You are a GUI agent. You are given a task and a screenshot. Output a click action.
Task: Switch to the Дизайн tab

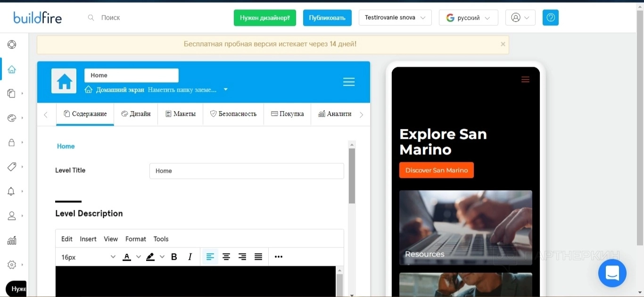(136, 114)
